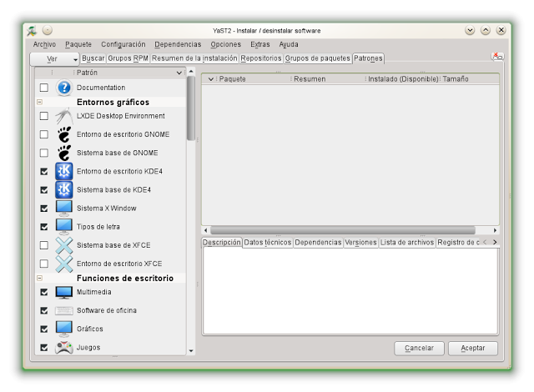Screen dimensions: 534x392
Task: Click the GNOME footprint icon for Entorno de escritorio GNOME
Action: pos(64,134)
